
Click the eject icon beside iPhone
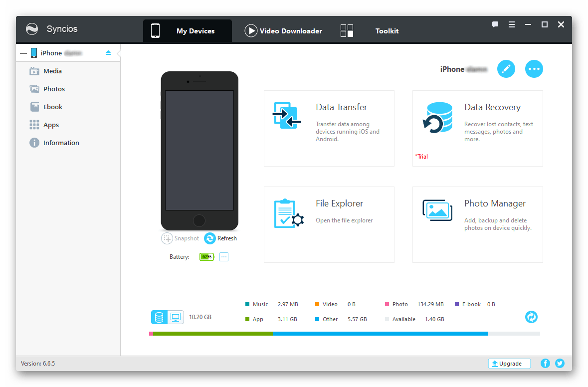[108, 53]
